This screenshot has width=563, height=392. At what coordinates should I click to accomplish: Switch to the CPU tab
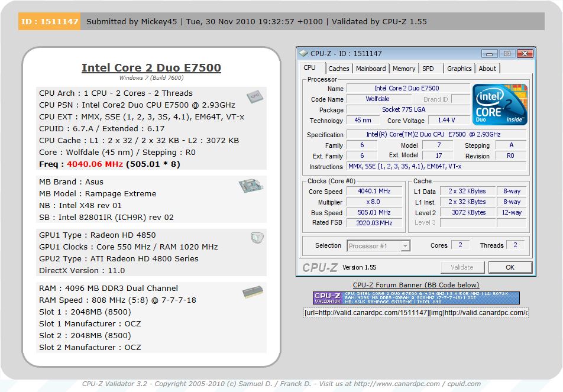click(309, 67)
